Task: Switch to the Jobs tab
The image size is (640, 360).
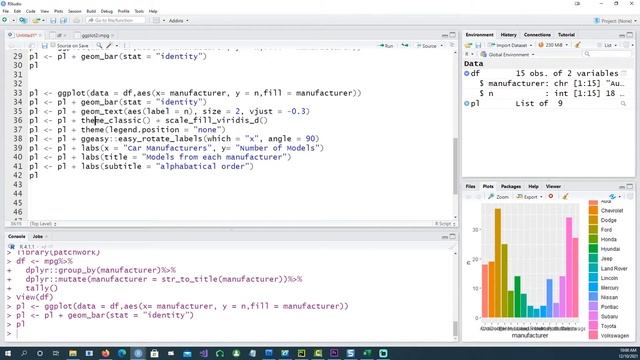Action: click(38, 236)
